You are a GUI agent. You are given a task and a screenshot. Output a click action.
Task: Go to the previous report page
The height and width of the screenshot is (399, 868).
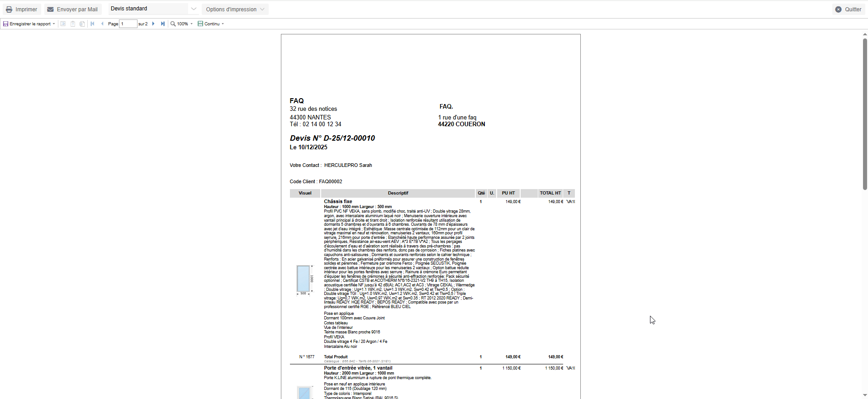coord(102,24)
